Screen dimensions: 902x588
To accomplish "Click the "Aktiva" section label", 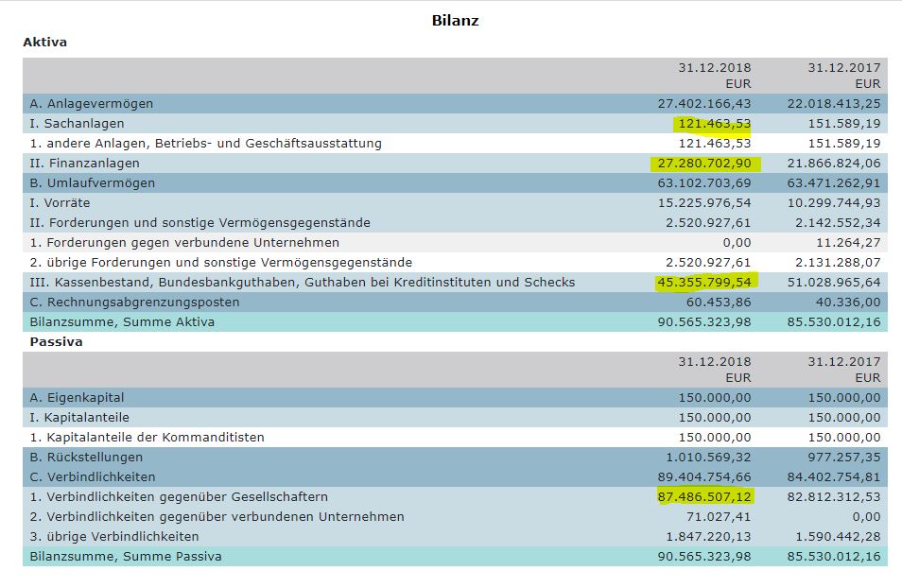I will click(44, 43).
